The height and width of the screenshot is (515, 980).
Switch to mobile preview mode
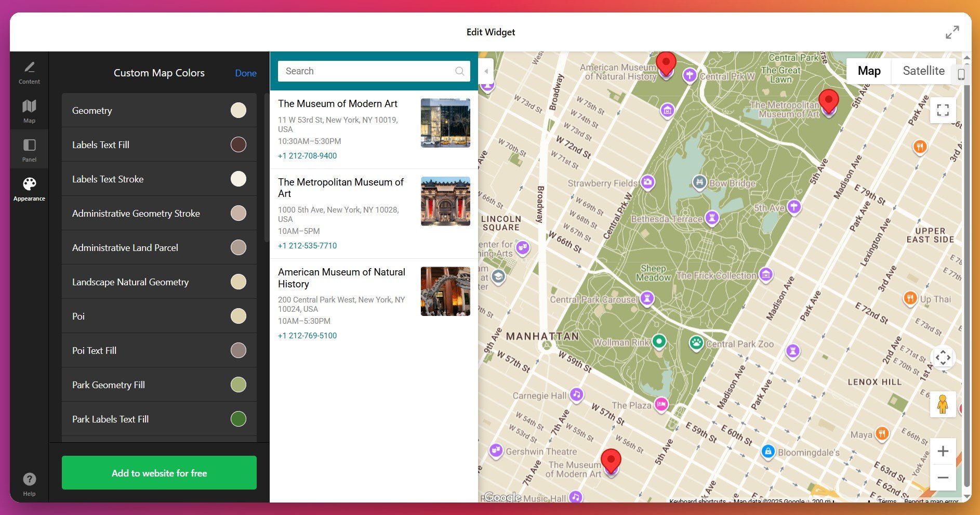pyautogui.click(x=961, y=74)
